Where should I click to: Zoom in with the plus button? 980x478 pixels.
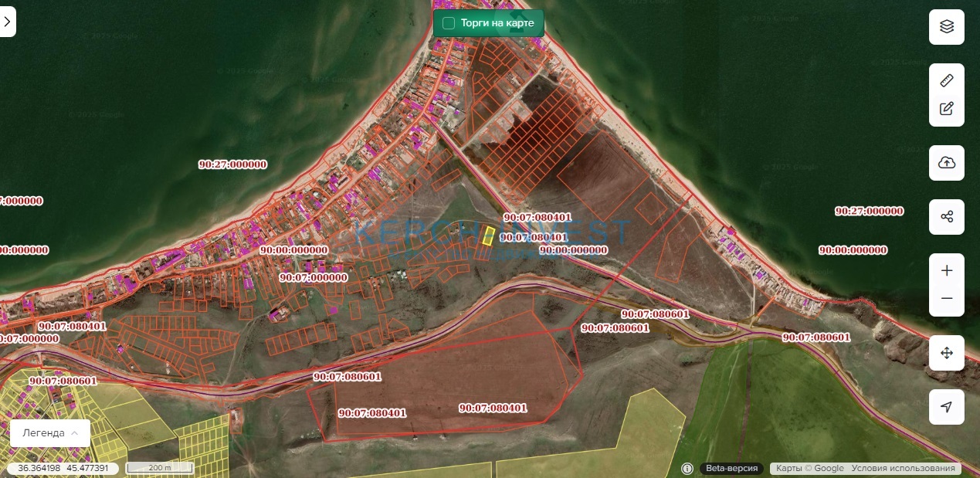click(x=946, y=271)
